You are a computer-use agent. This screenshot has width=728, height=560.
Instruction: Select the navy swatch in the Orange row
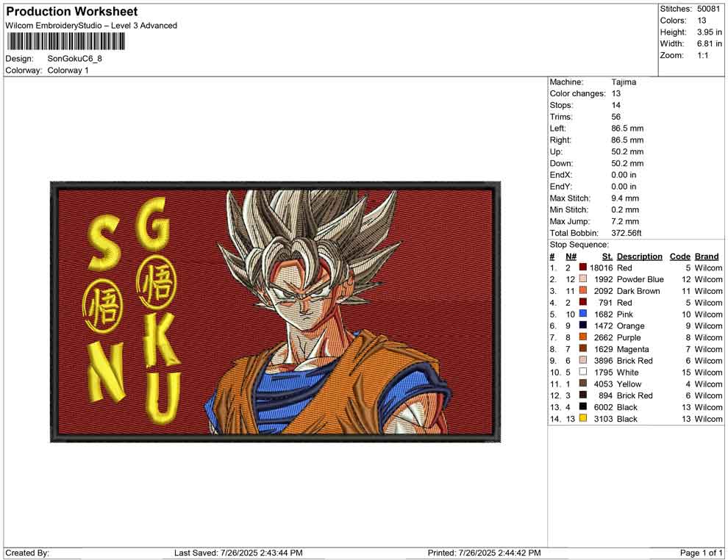point(582,326)
